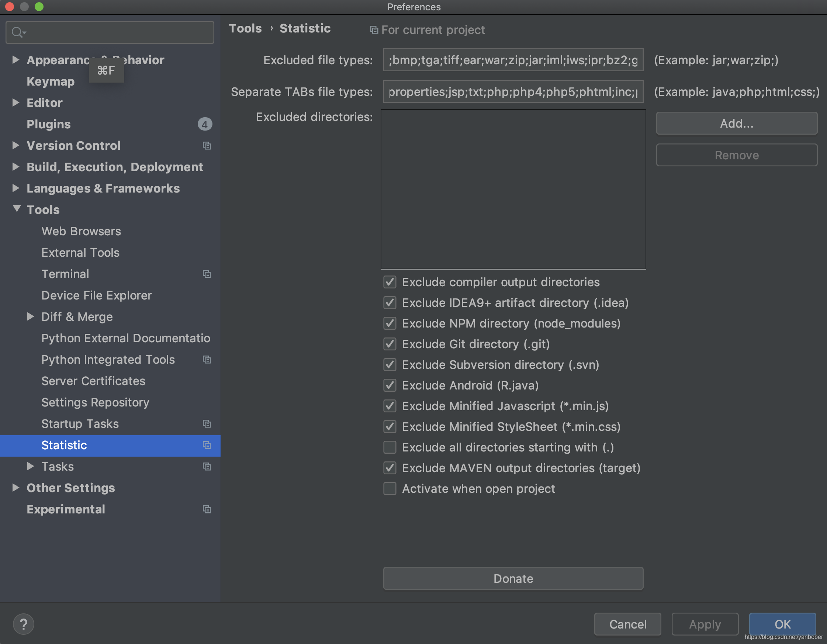The image size is (827, 644).
Task: Click the copy icon beside Python Integrated Tools
Action: 207,360
